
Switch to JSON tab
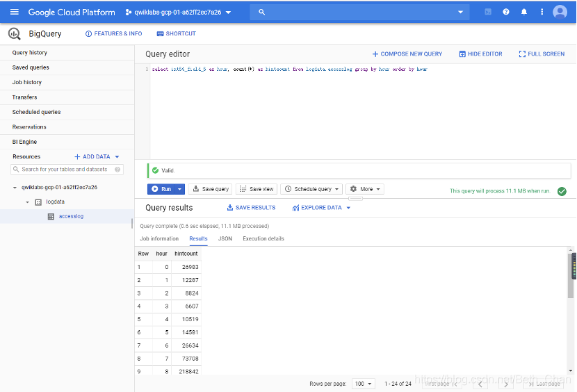point(225,239)
